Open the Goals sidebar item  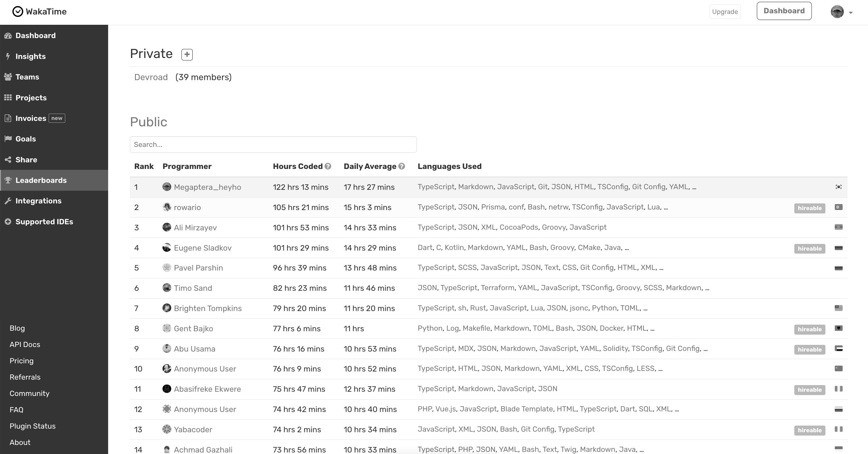click(x=26, y=139)
